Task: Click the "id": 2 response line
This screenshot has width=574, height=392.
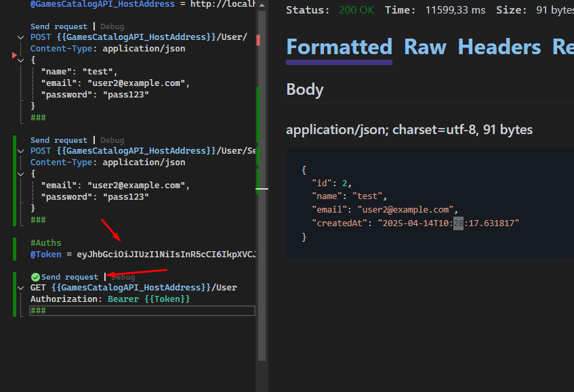Action: 331,183
